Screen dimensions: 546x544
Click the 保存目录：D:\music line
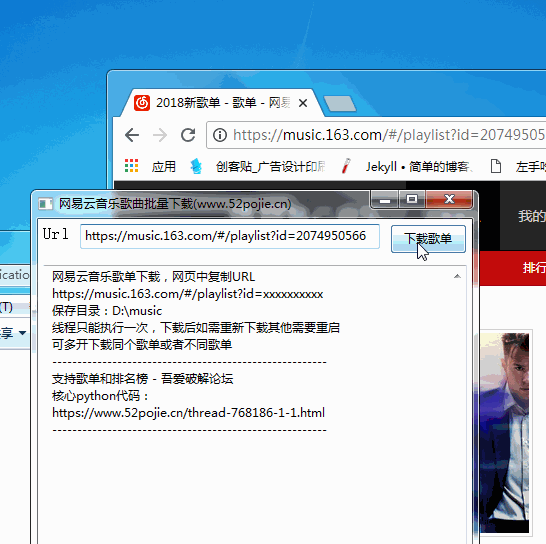coord(107,311)
